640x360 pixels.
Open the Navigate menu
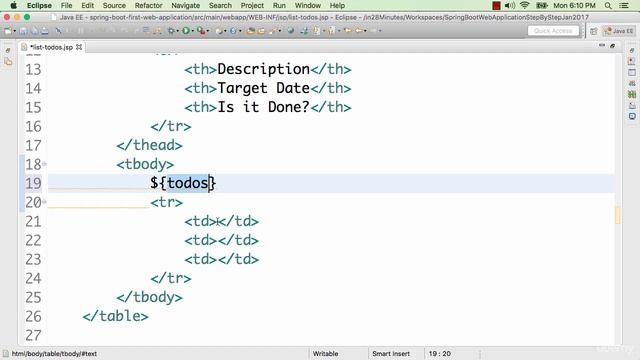[185, 5]
